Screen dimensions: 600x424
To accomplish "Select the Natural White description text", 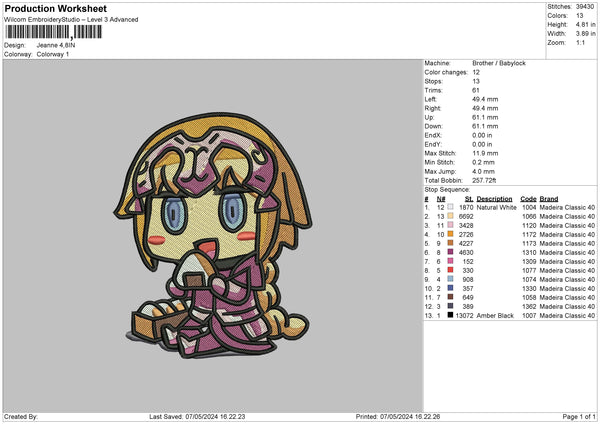I will pyautogui.click(x=497, y=207).
